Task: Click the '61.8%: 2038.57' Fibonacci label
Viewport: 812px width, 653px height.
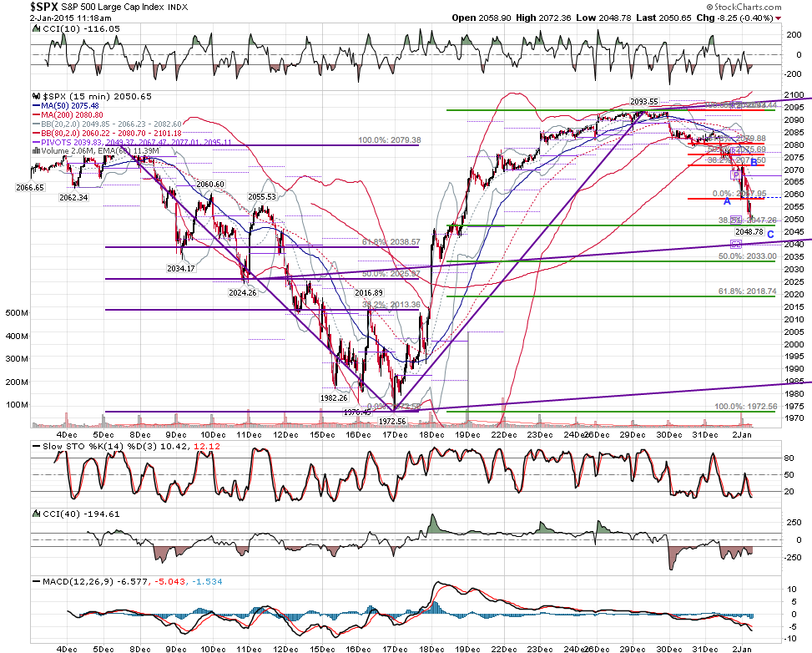Action: click(391, 242)
